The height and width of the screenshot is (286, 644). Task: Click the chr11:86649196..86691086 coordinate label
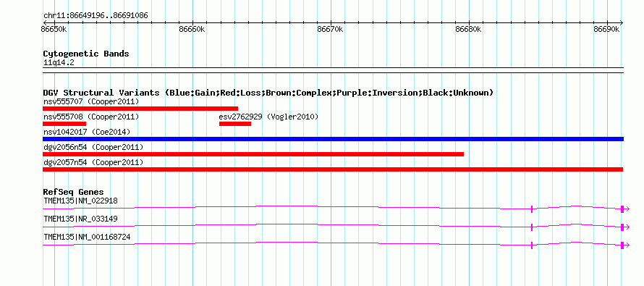96,16
